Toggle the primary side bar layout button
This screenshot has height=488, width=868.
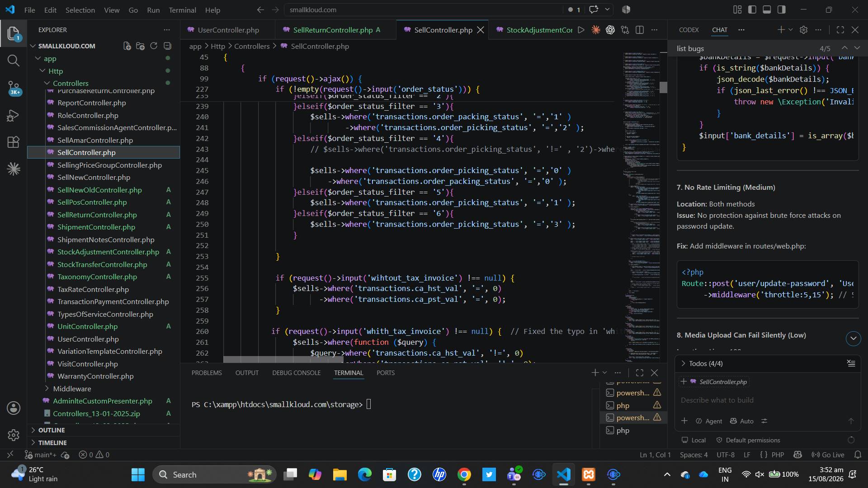click(752, 9)
